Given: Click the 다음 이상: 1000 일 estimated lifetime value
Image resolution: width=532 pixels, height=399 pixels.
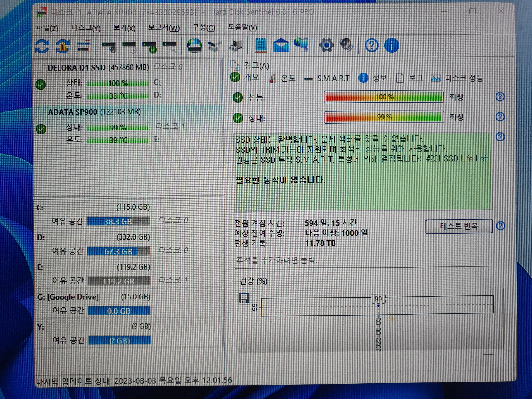Looking at the screenshot, I should [336, 233].
